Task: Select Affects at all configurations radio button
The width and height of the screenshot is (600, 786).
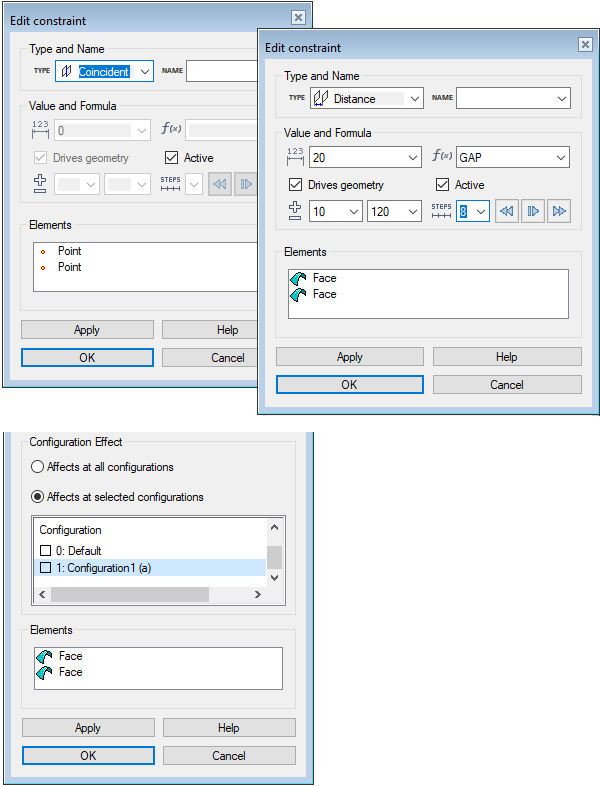Action: point(38,467)
